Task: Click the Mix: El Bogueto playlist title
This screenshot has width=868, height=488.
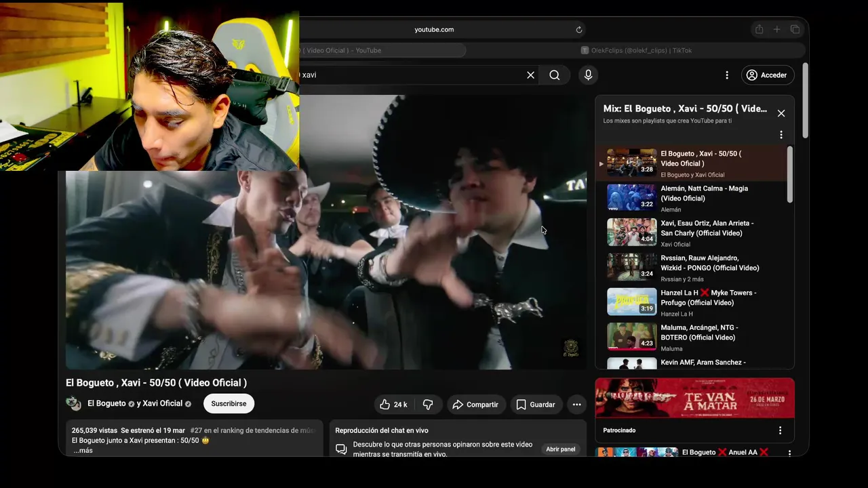Action: pyautogui.click(x=685, y=108)
